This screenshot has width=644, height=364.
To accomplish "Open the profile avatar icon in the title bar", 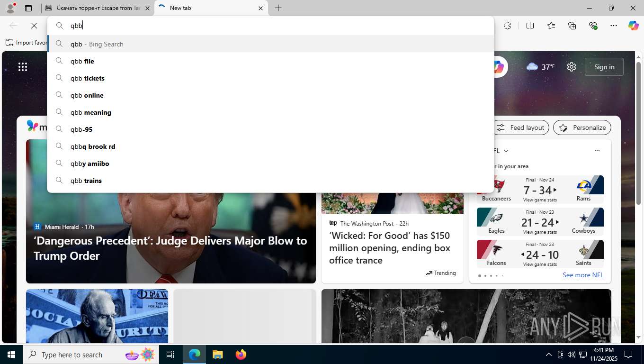I will (x=10, y=8).
